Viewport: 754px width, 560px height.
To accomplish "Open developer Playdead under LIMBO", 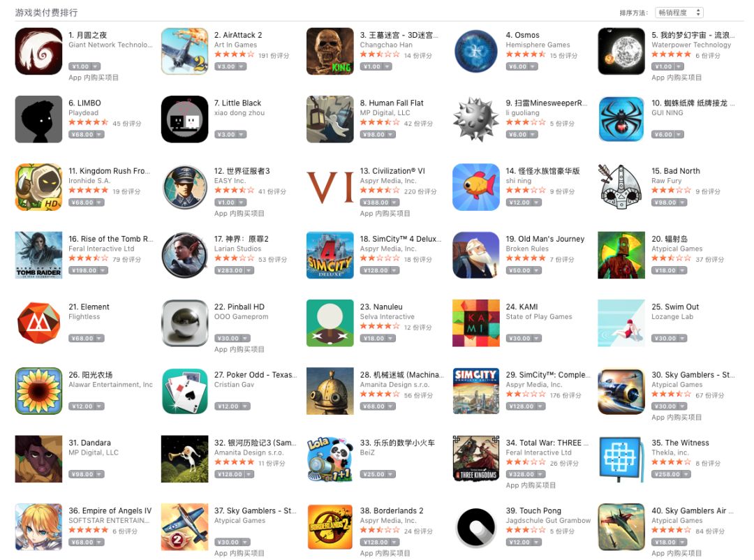I will pyautogui.click(x=83, y=112).
